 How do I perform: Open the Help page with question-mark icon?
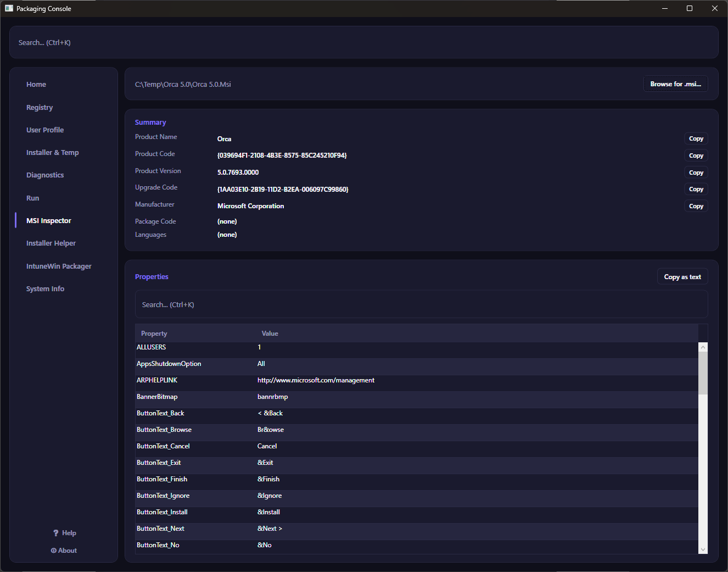[x=64, y=533]
